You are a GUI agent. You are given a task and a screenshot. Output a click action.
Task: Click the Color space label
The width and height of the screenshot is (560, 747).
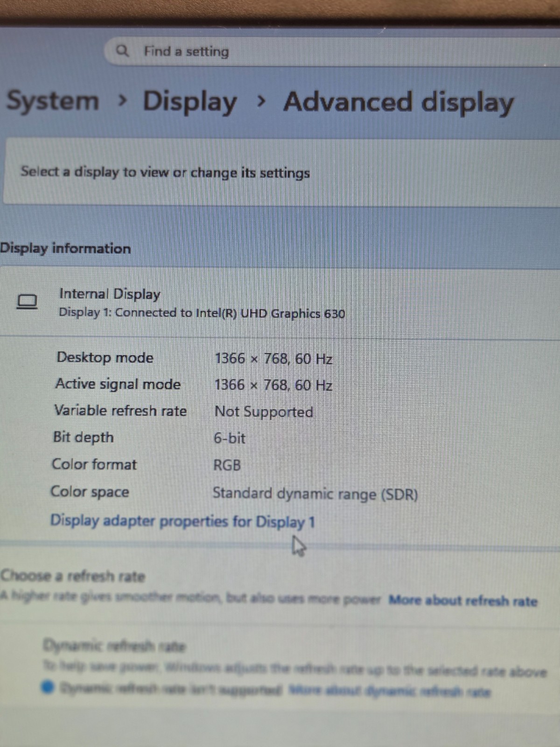click(x=90, y=492)
